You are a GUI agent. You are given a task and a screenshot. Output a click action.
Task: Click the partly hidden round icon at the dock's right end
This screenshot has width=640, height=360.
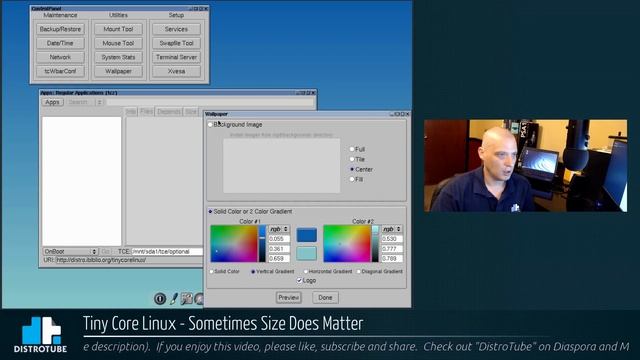coord(199,299)
